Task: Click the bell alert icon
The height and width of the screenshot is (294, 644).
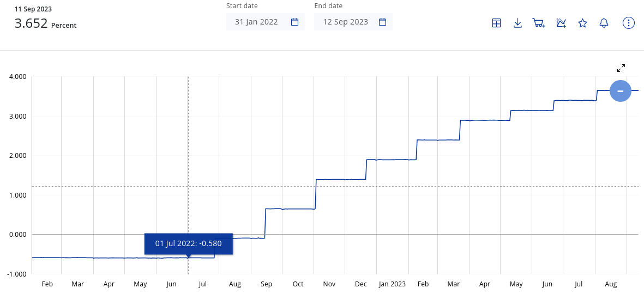Action: (x=604, y=23)
